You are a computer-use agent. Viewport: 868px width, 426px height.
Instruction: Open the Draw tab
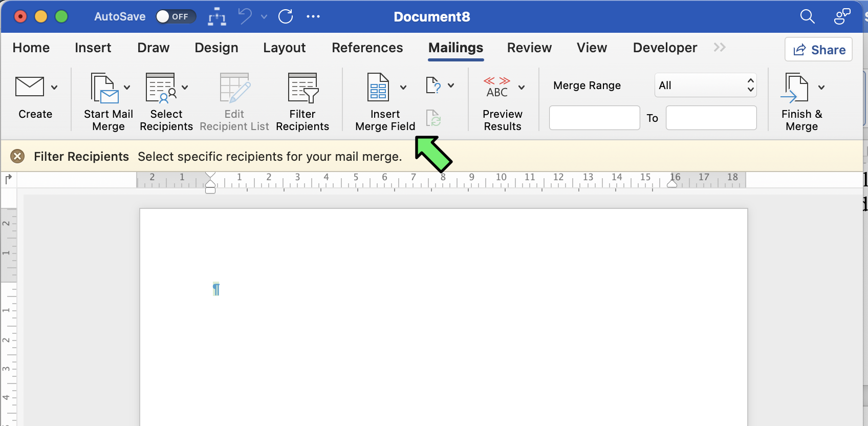click(x=153, y=48)
